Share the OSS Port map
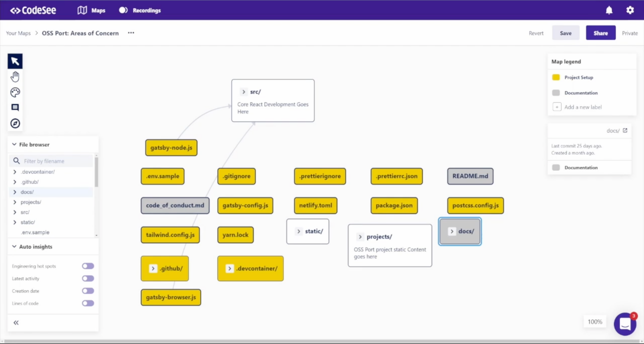Viewport: 644px width, 344px height. pyautogui.click(x=600, y=33)
